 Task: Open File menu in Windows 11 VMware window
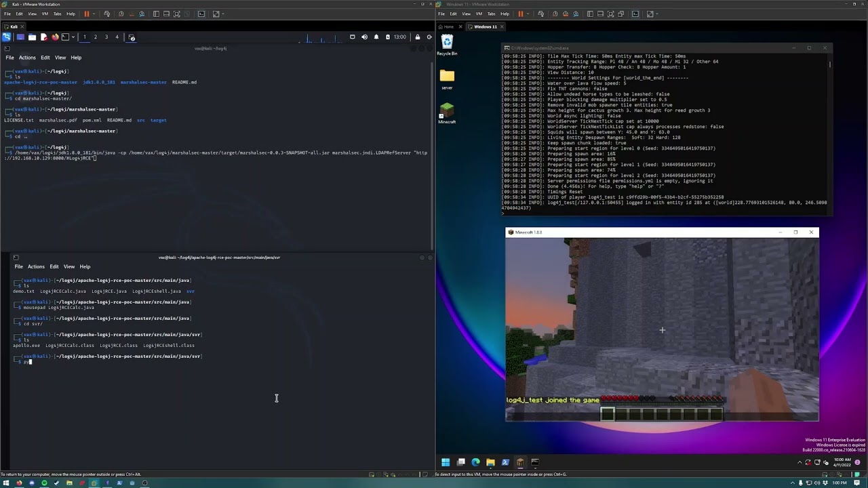pyautogui.click(x=441, y=14)
